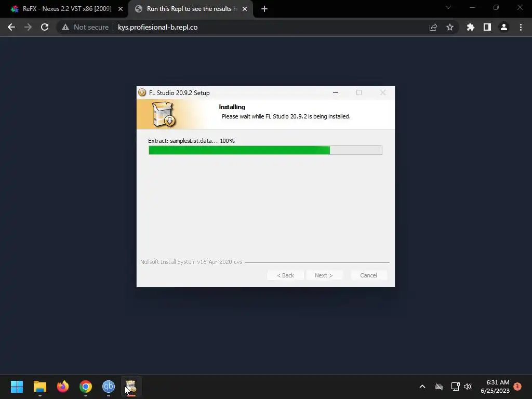Image resolution: width=532 pixels, height=399 pixels.
Task: Open qBittorrent from the taskbar
Action: pyautogui.click(x=109, y=387)
